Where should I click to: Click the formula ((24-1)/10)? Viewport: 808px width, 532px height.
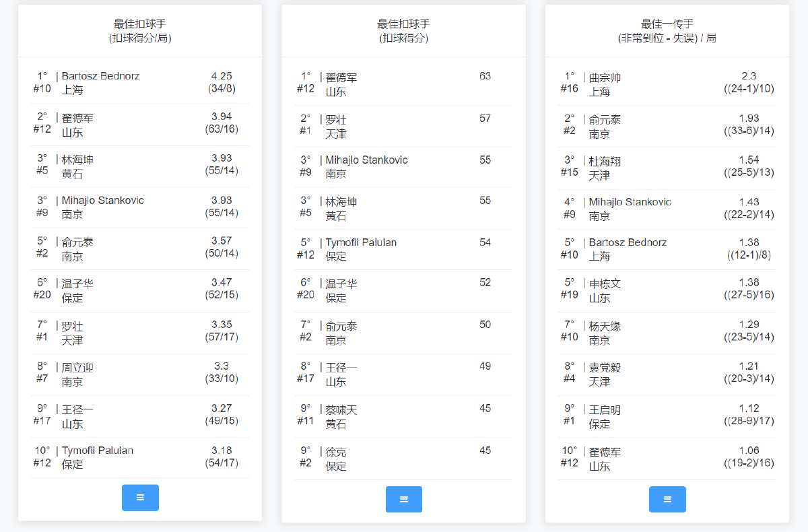click(749, 89)
